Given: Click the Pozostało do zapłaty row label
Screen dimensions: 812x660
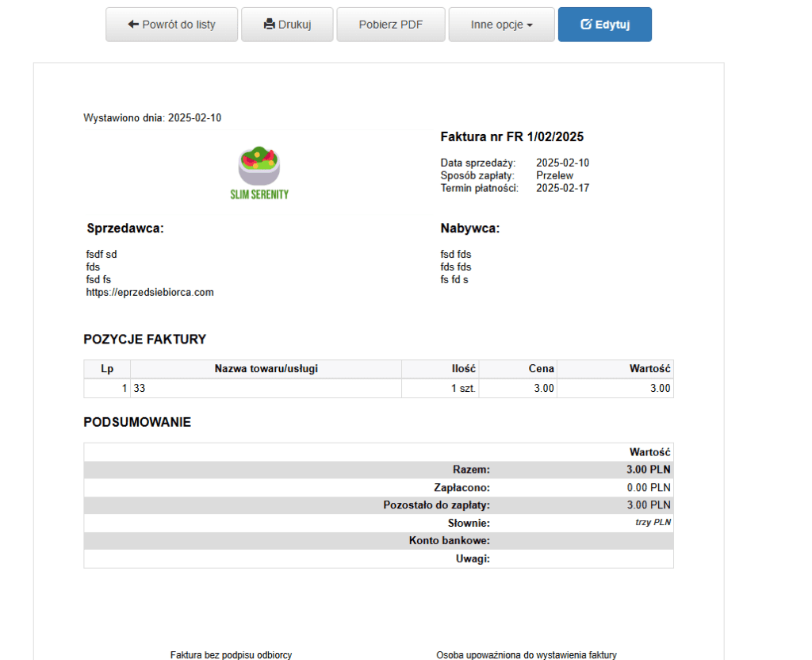Looking at the screenshot, I should point(436,505).
